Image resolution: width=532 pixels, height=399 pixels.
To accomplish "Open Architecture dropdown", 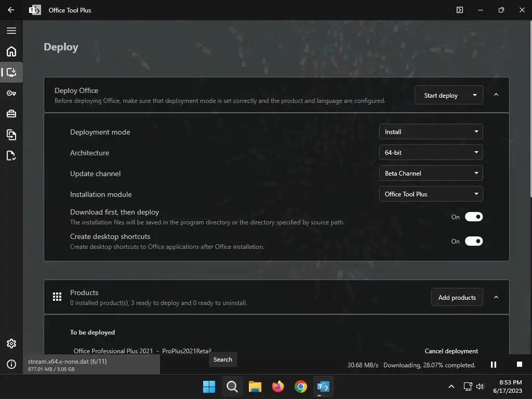I will pos(431,152).
